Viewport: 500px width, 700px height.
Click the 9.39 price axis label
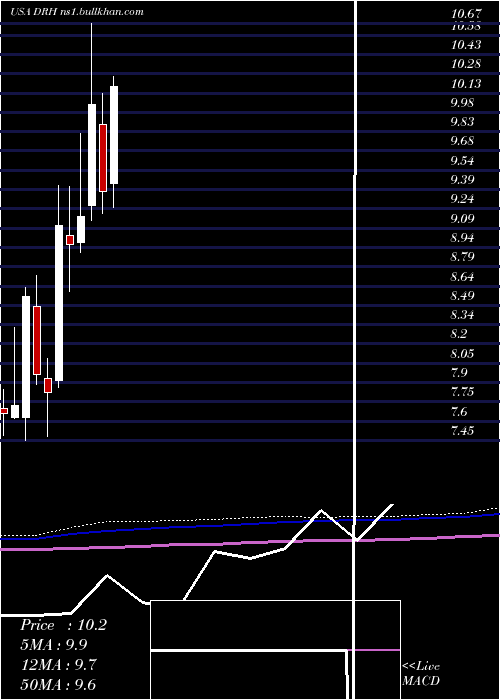(x=462, y=180)
